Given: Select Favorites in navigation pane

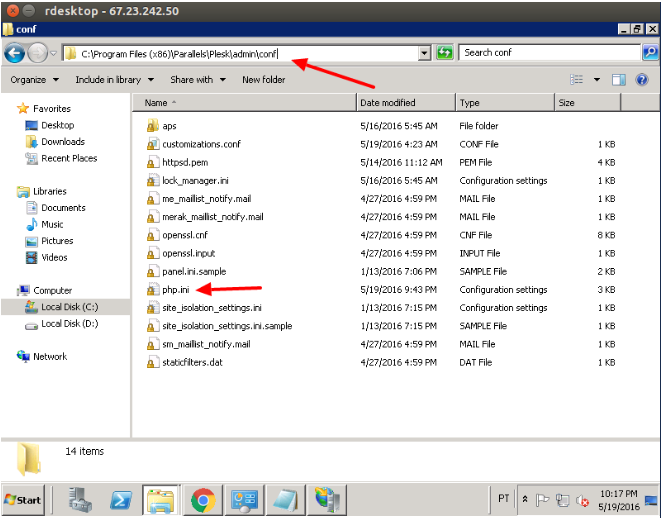Looking at the screenshot, I should (x=44, y=108).
